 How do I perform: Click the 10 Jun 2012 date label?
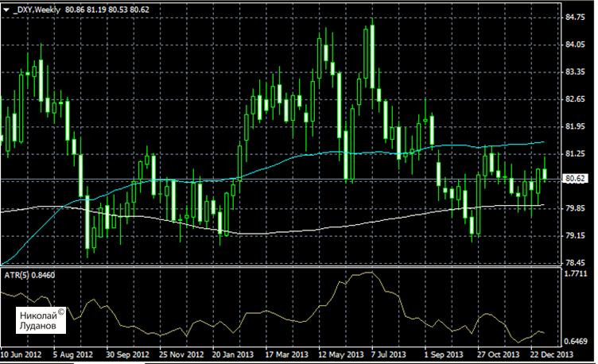pos(23,354)
